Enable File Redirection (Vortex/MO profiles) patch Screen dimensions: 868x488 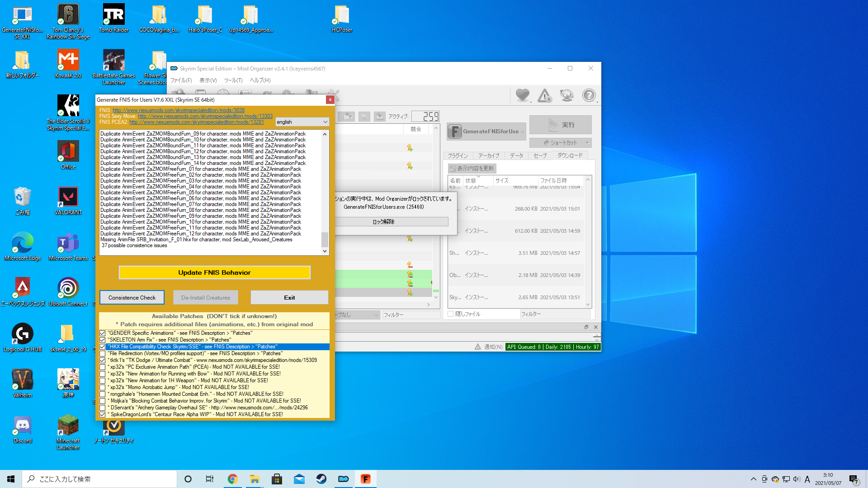pyautogui.click(x=103, y=353)
